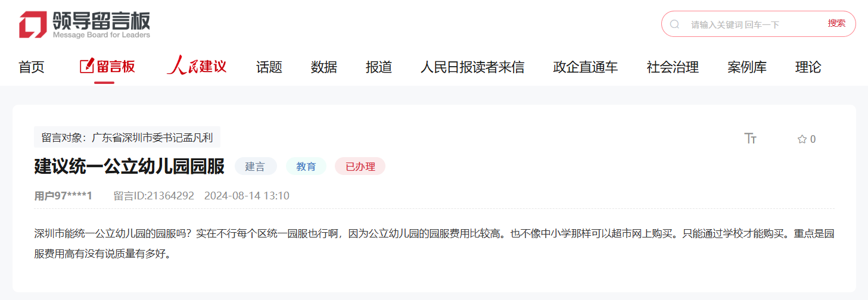Click the 领导留言板 site title text
This screenshot has width=868, height=300.
tap(101, 20)
